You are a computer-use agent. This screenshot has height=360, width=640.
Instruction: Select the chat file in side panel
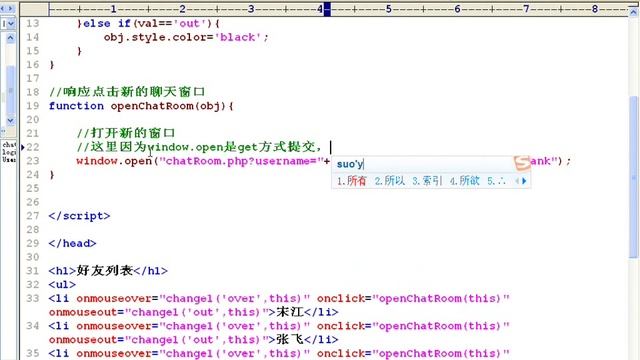click(x=9, y=144)
